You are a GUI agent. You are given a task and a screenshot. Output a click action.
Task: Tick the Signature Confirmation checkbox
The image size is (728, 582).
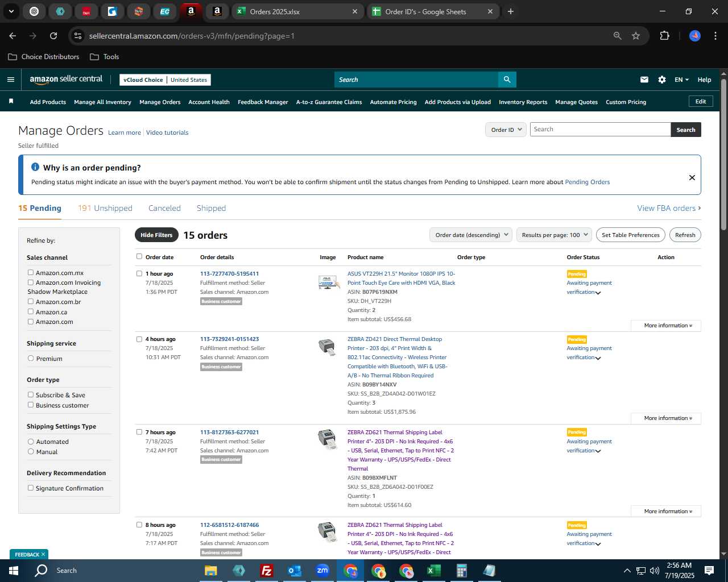point(31,488)
